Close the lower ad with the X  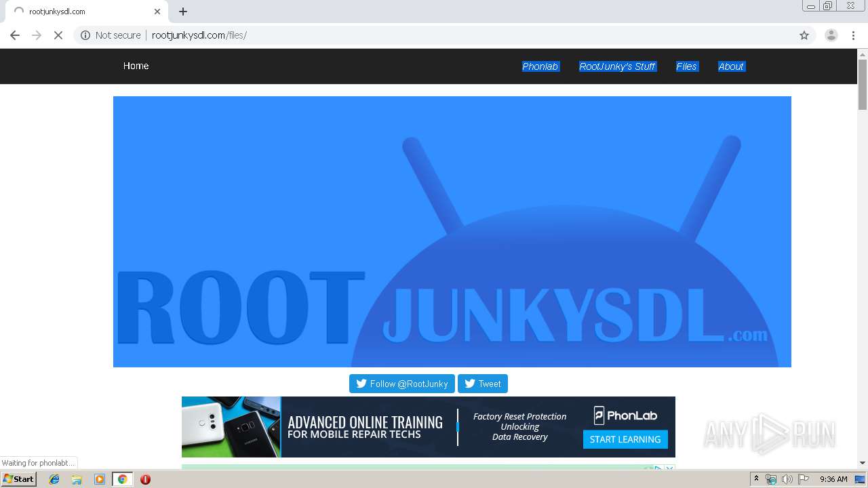[x=669, y=468]
